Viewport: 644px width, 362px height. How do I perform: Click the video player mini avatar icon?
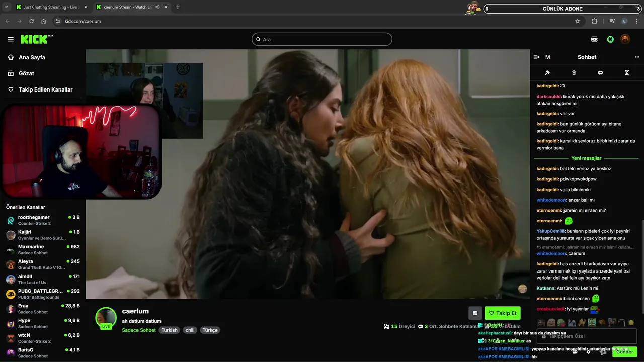point(523,289)
